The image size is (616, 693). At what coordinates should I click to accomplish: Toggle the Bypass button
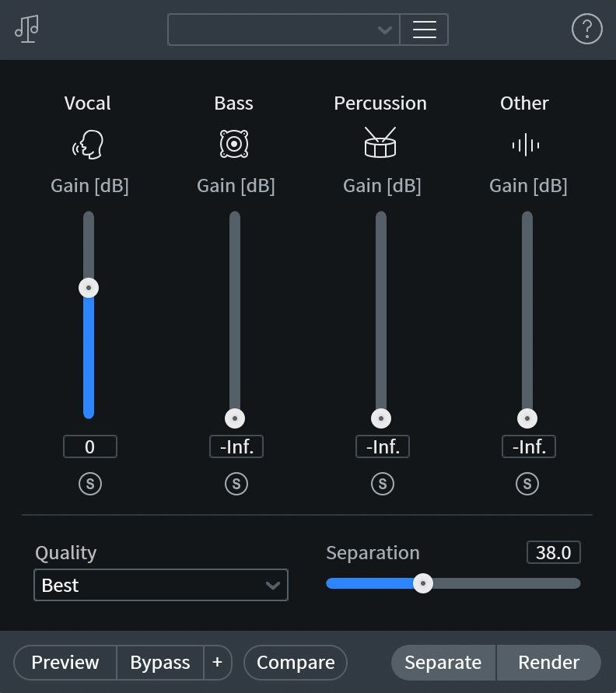[160, 662]
